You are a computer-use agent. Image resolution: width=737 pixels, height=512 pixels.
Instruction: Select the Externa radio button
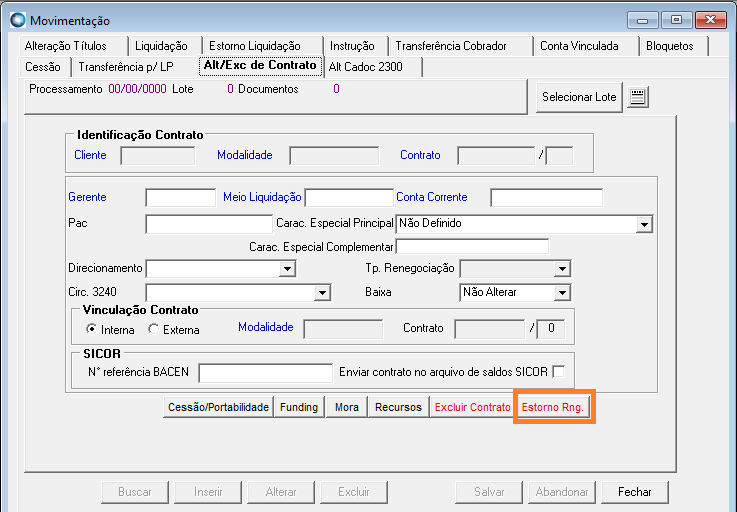point(153,329)
